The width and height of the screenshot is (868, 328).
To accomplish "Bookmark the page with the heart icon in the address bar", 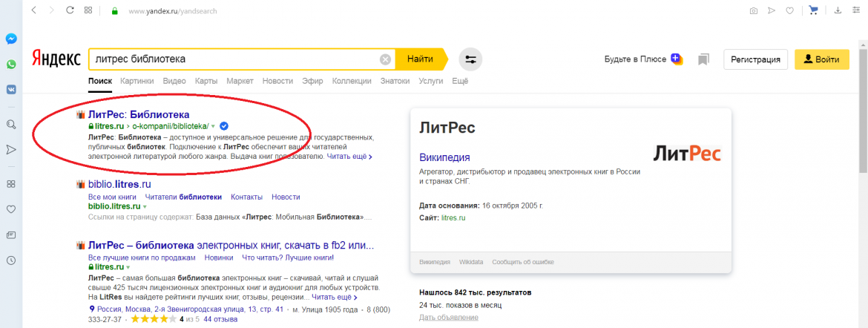I will (x=790, y=10).
